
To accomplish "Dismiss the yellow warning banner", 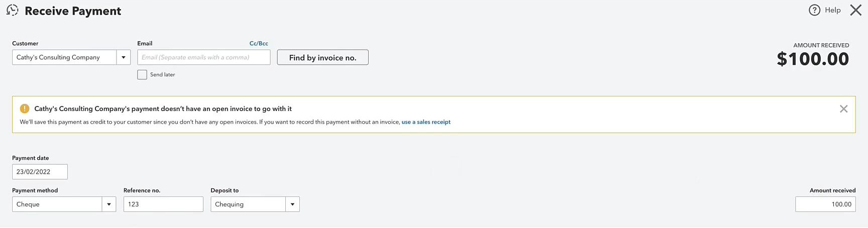I will click(843, 109).
